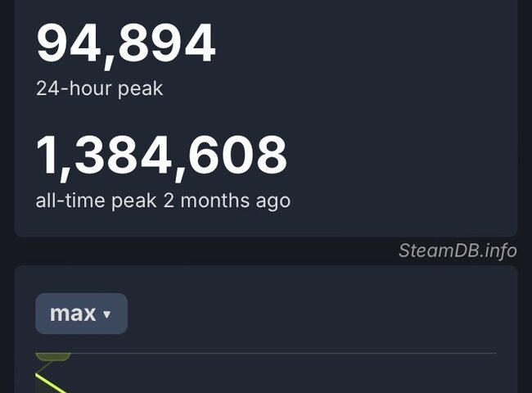The width and height of the screenshot is (532, 393).
Task: Click empty area inside the chart panel
Action: [x=305, y=312]
